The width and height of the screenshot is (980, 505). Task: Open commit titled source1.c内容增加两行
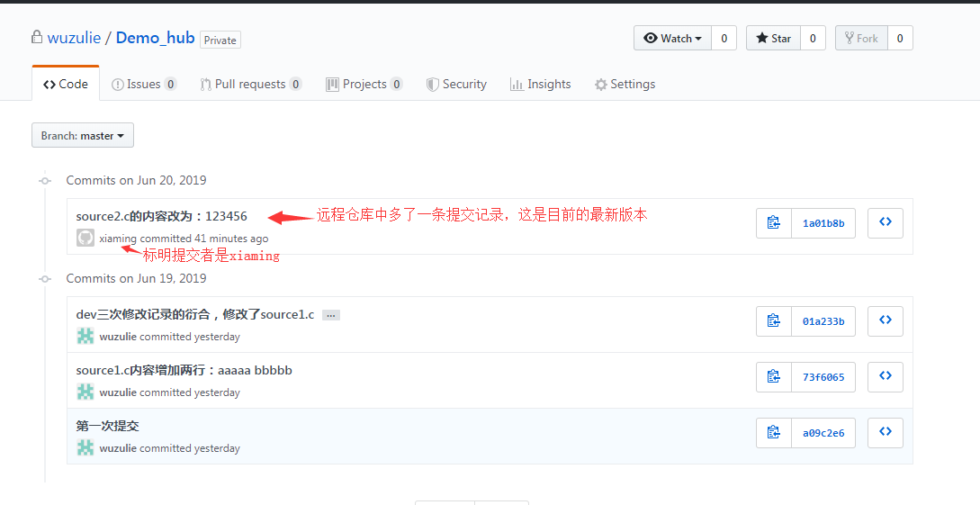[184, 370]
